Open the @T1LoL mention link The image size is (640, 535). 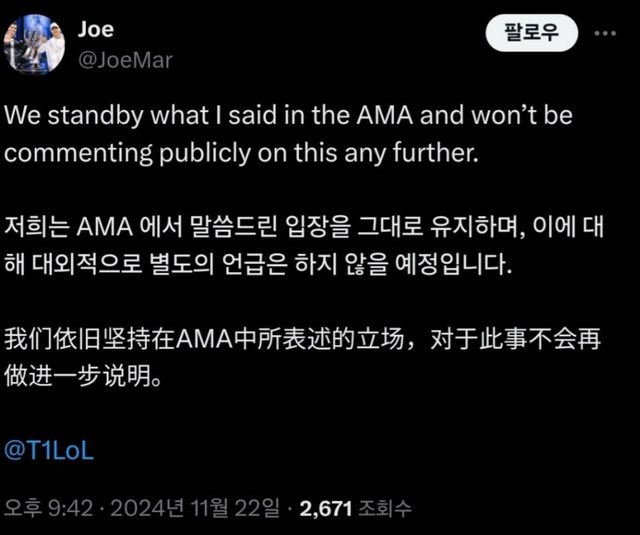pos(50,451)
